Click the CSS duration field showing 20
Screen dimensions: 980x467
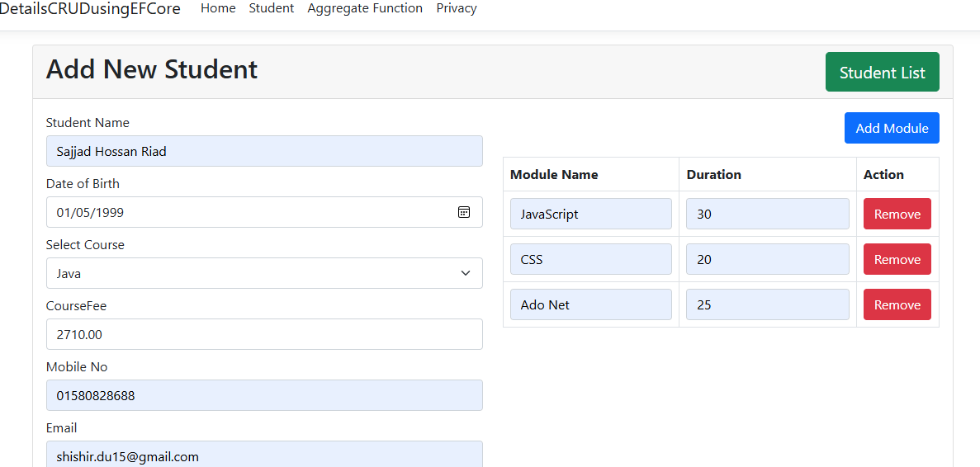click(x=768, y=259)
